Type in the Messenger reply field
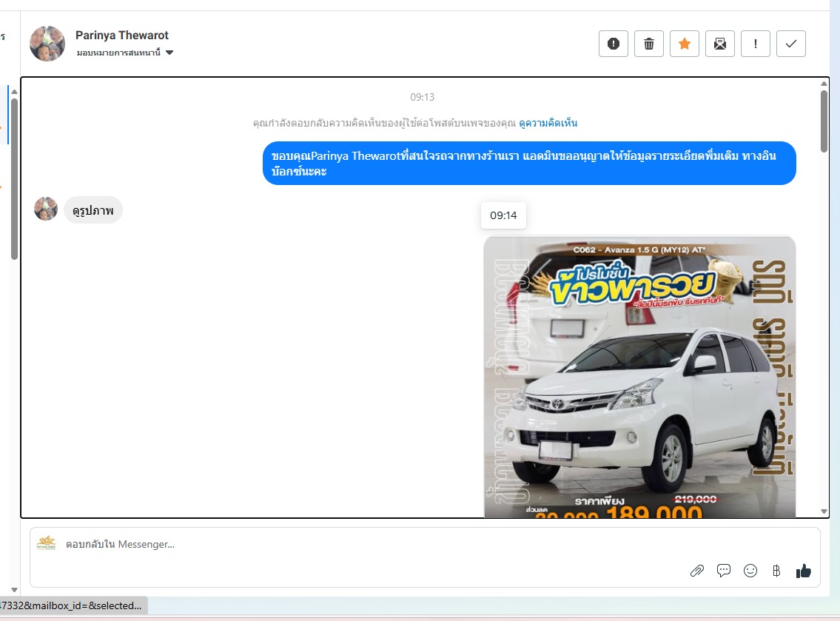 click(x=370, y=545)
